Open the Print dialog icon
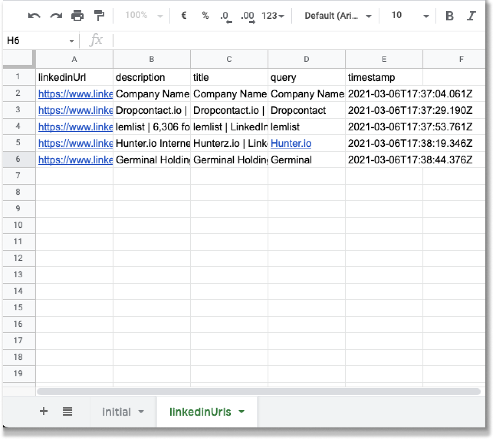Image resolution: width=504 pixels, height=440 pixels. tap(77, 15)
